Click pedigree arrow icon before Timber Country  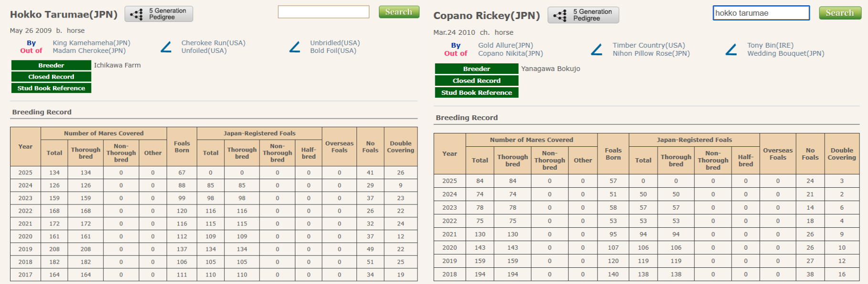(x=596, y=50)
